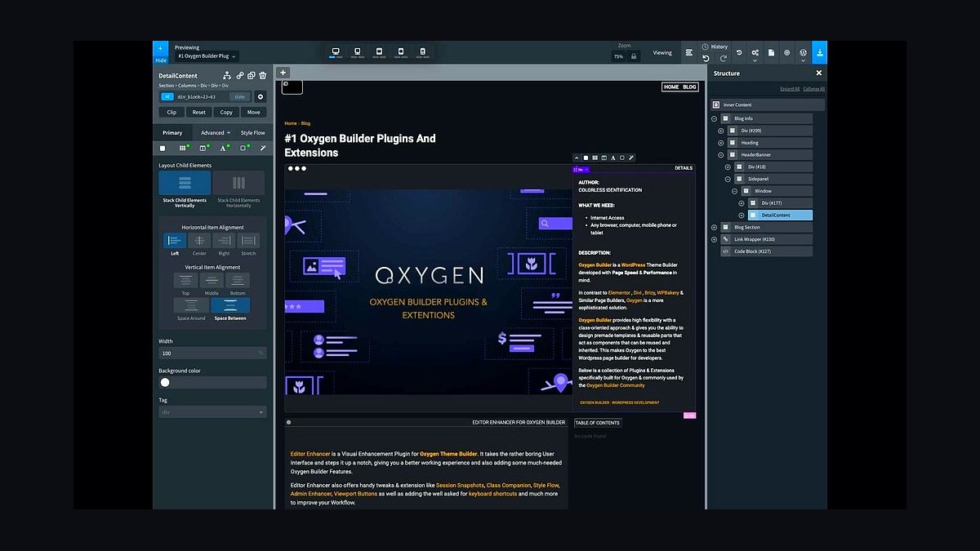Image resolution: width=980 pixels, height=551 pixels.
Task: Open the Tag div dropdown
Action: (212, 412)
